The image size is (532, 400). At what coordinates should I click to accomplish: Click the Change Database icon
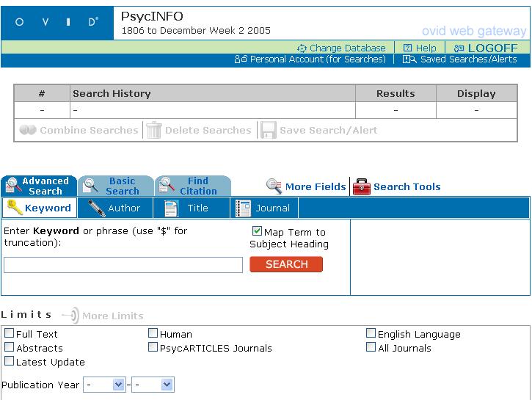click(302, 48)
